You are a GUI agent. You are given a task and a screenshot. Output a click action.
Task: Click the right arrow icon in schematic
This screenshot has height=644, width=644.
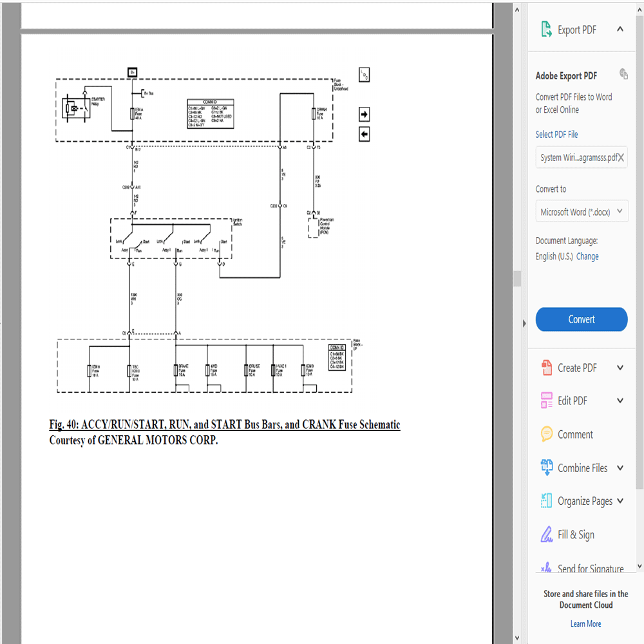click(x=364, y=114)
